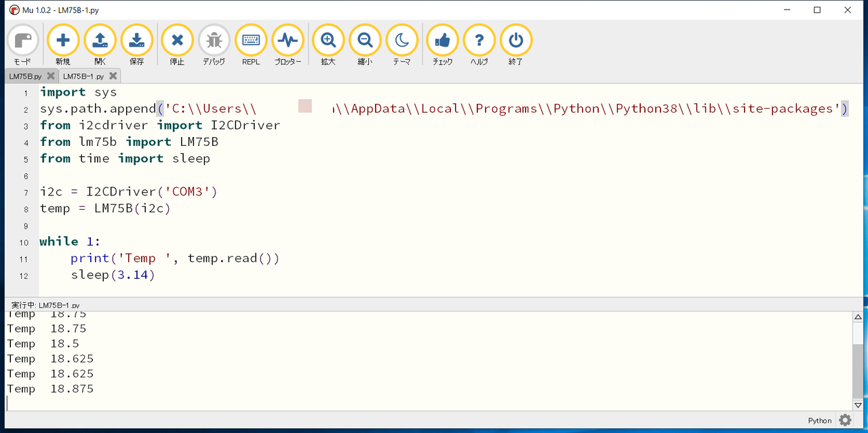Run the チェック code checker
Screen dimensions: 868x433
pos(442,45)
